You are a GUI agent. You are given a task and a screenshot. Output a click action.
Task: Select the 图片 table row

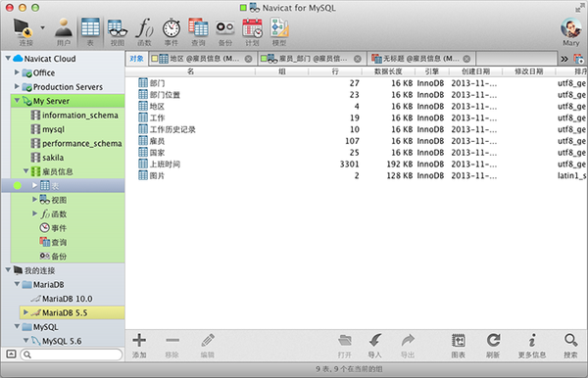pyautogui.click(x=357, y=175)
